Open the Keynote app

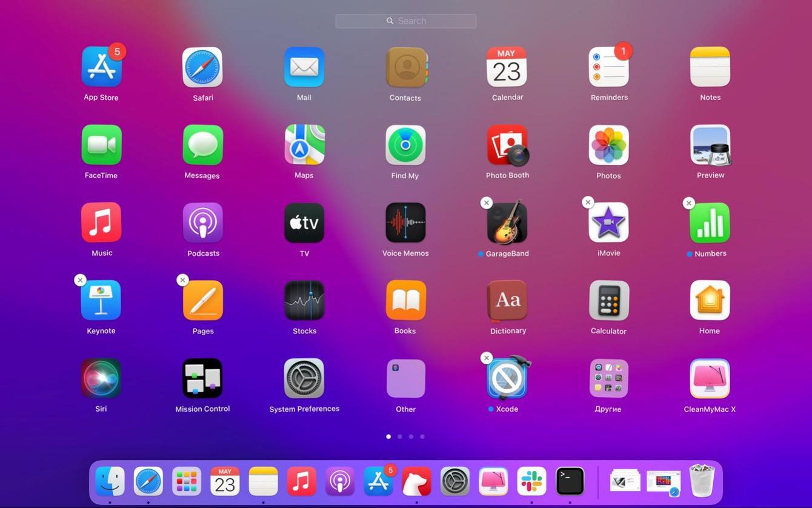click(x=101, y=300)
